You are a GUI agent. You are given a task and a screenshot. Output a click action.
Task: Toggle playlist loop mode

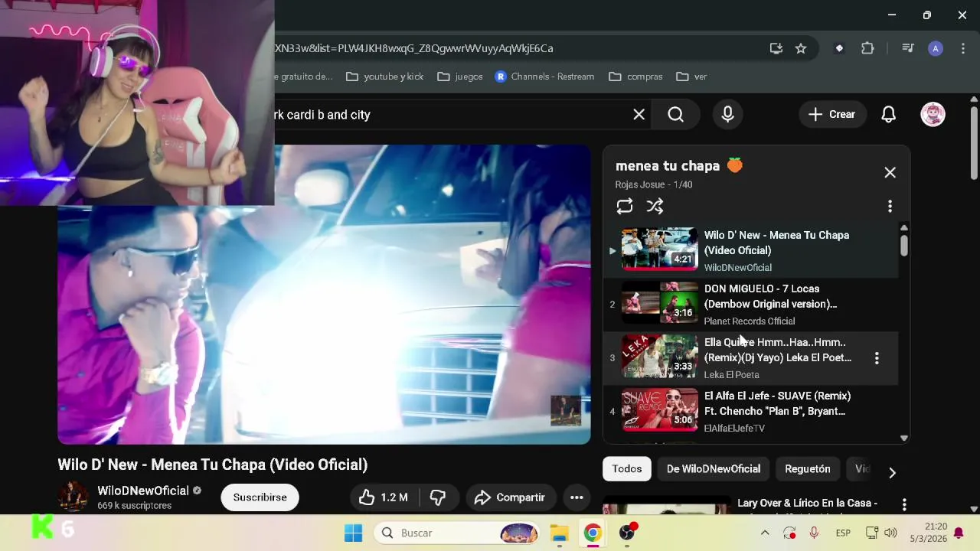tap(625, 207)
